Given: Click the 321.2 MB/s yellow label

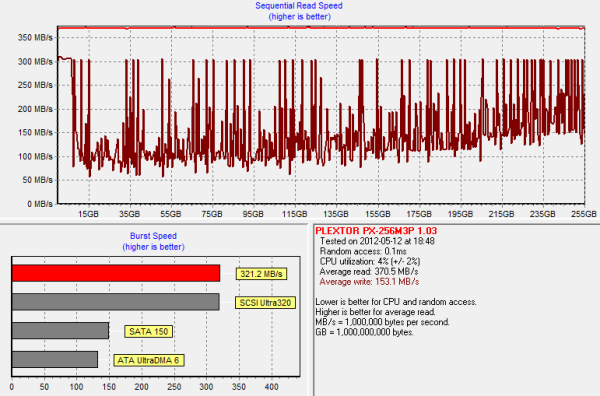Looking at the screenshot, I should pos(261,274).
